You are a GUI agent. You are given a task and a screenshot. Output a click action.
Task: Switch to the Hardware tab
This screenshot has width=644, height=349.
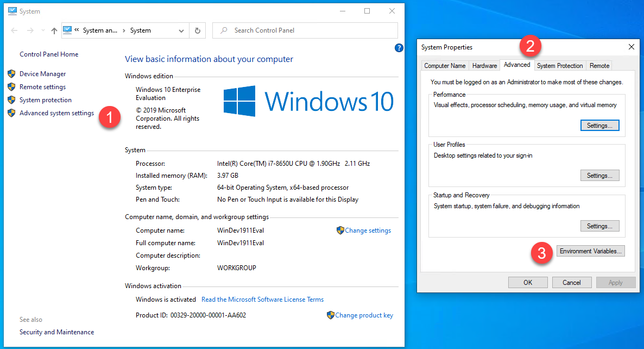tap(485, 66)
